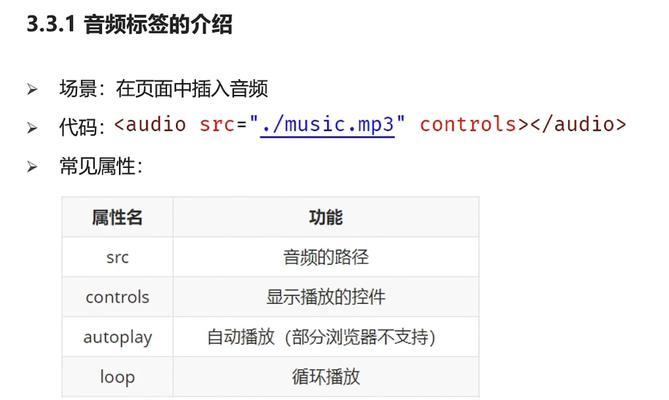This screenshot has width=669, height=400.
Task: Select the loop attribute cell
Action: pos(117,377)
